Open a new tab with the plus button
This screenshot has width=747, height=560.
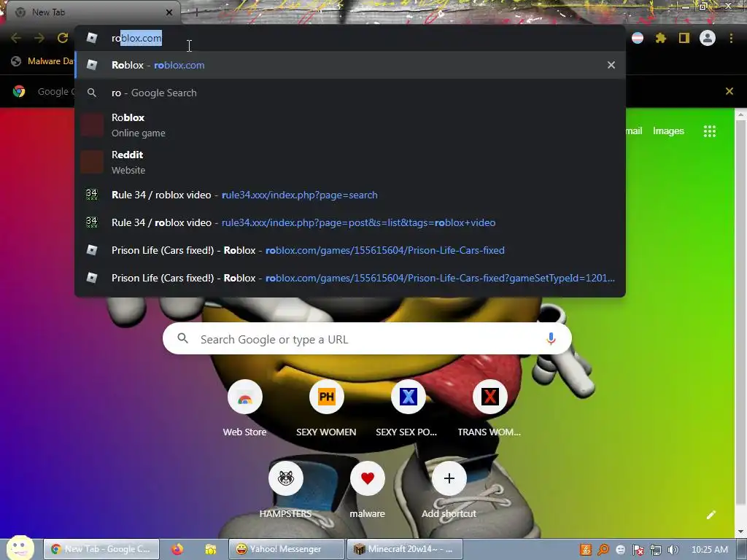(x=196, y=12)
